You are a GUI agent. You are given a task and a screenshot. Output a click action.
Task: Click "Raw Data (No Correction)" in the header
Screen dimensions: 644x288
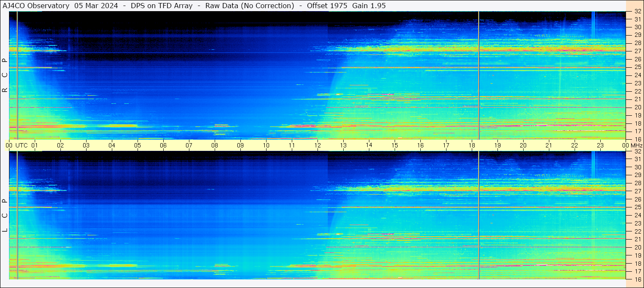click(250, 6)
